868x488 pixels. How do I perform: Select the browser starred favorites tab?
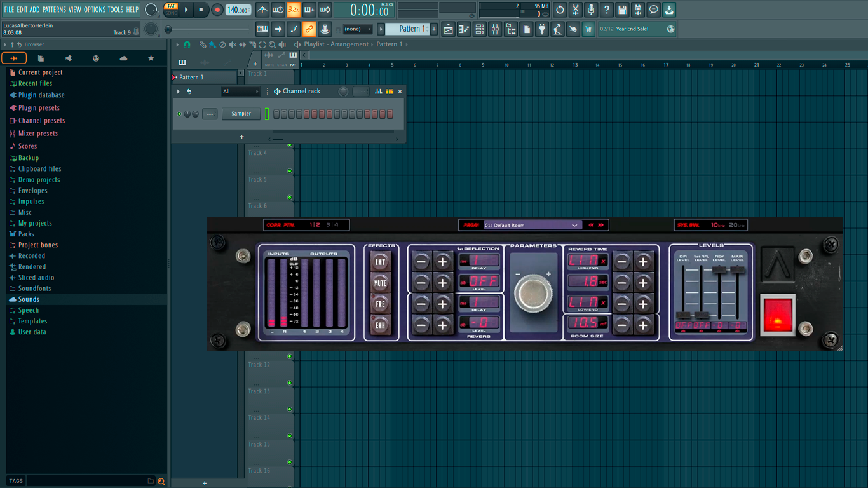(x=151, y=58)
